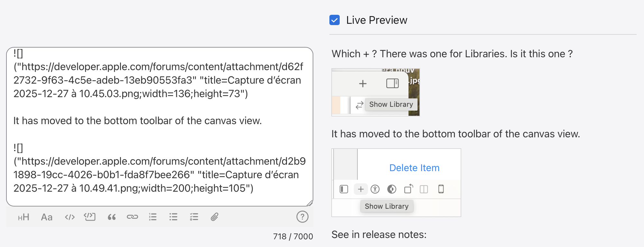Image resolution: width=644 pixels, height=247 pixels.
Task: Insert inline code with the </> icon
Action: pyautogui.click(x=69, y=217)
